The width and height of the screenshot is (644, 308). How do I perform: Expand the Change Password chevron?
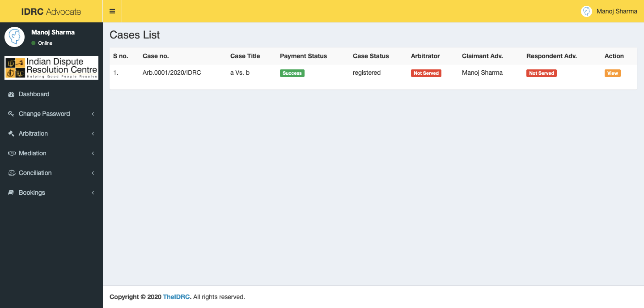point(93,114)
